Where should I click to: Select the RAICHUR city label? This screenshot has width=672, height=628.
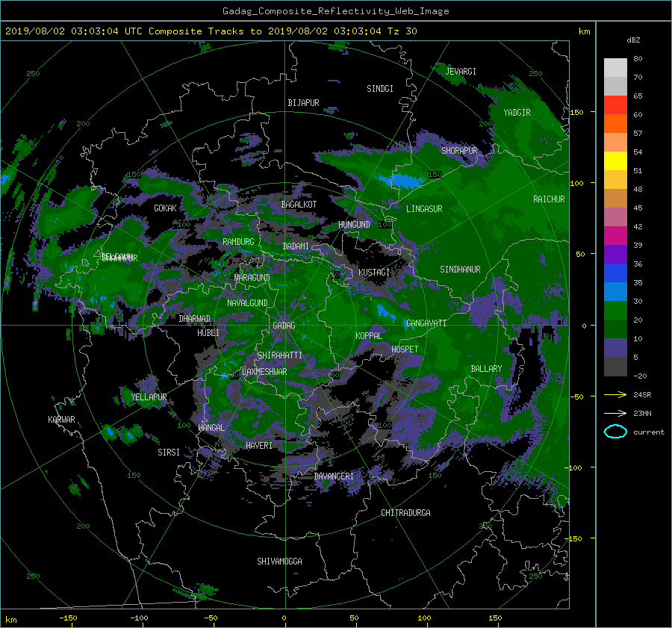[549, 199]
